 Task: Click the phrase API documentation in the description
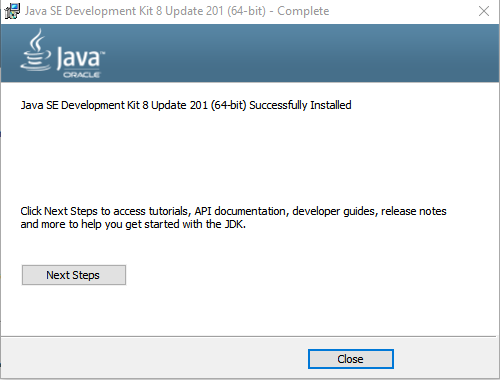240,211
